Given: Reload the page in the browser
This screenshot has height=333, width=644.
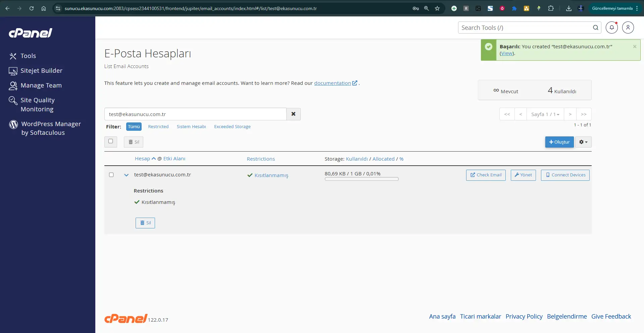Looking at the screenshot, I should click(x=32, y=8).
